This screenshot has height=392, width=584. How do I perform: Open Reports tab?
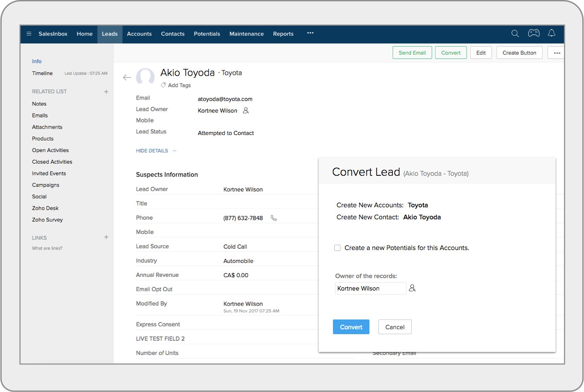[283, 34]
